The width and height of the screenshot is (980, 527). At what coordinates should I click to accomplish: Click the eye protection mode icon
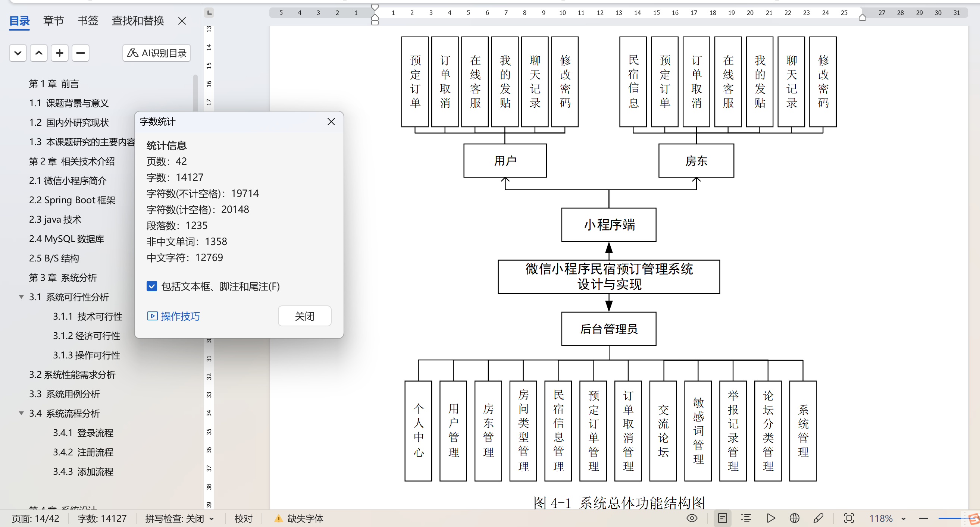(x=692, y=518)
